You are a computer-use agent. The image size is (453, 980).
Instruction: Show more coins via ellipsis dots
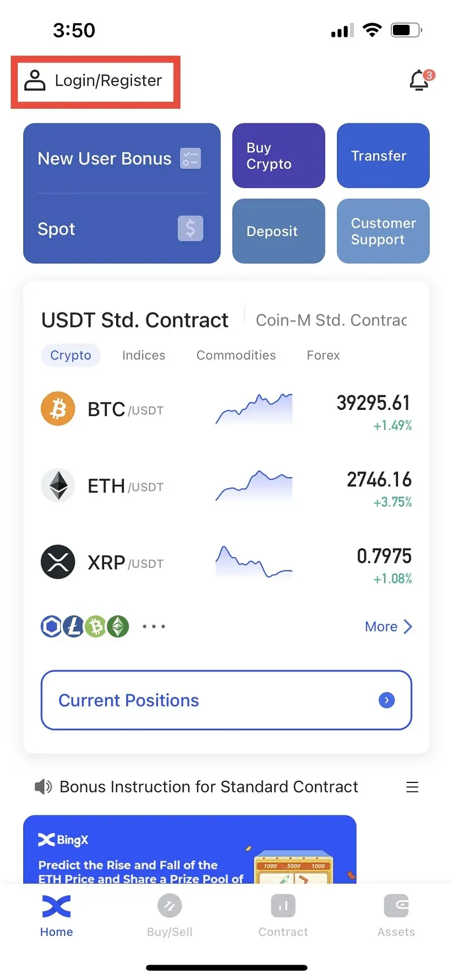(153, 627)
